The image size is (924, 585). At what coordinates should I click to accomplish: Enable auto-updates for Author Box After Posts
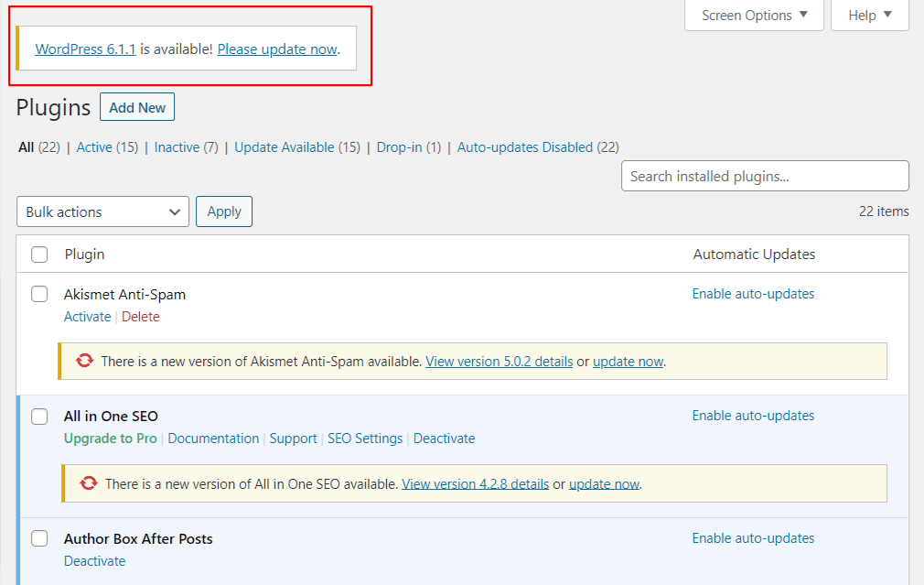(x=753, y=538)
